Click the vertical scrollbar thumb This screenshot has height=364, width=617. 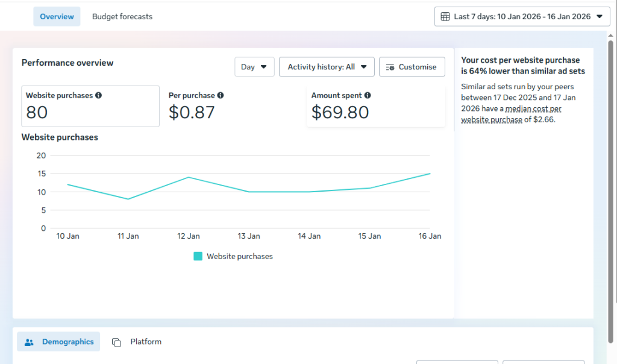point(610,191)
